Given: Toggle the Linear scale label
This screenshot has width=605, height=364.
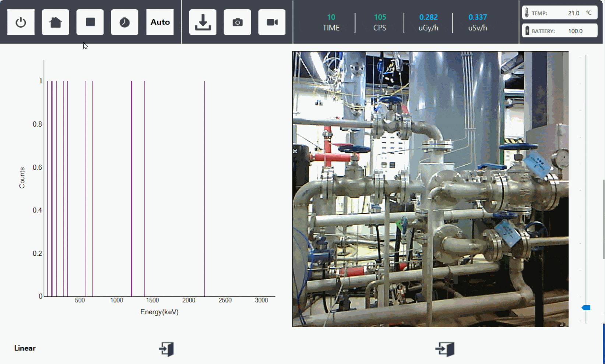Looking at the screenshot, I should [25, 348].
